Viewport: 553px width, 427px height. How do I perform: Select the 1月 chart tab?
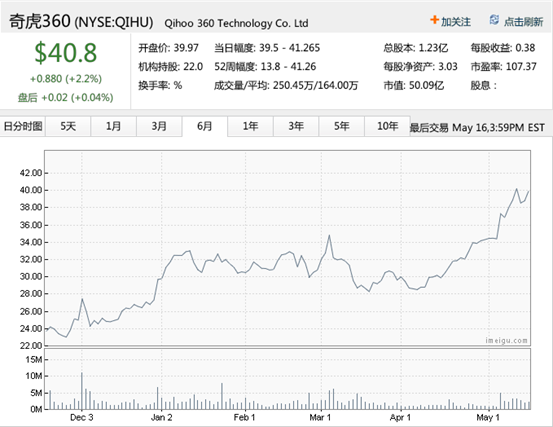(x=114, y=126)
